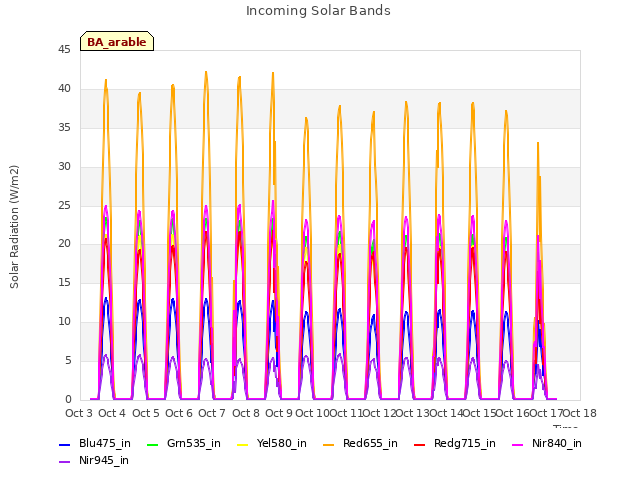Click the 20 y-axis tick label

pyautogui.click(x=64, y=244)
